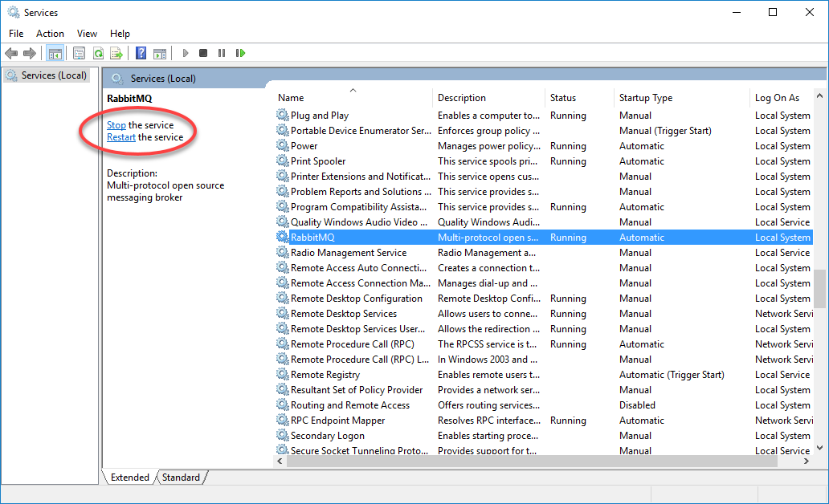This screenshot has height=504, width=829.
Task: Open Help via the question mark icon
Action: 141,53
